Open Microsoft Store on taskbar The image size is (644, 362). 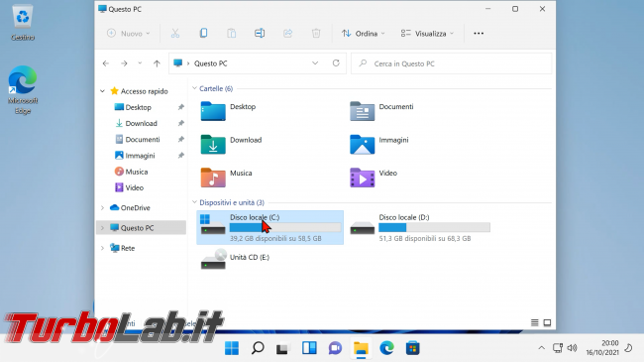pos(413,348)
